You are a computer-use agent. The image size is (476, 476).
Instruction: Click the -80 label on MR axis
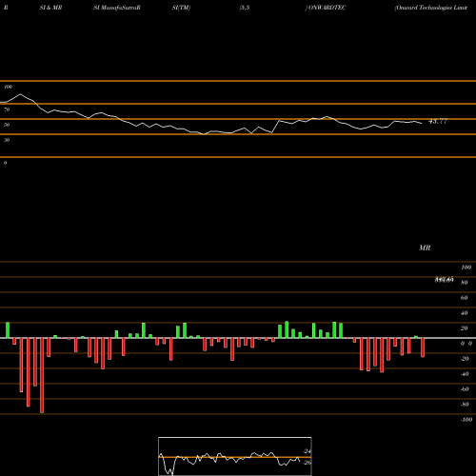[465, 405]
